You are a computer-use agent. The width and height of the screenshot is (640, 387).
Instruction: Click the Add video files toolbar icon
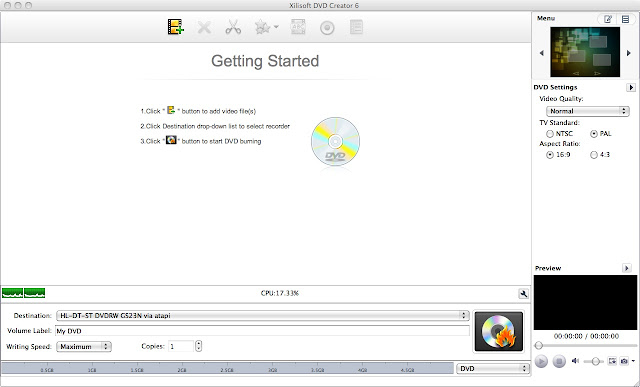click(176, 27)
